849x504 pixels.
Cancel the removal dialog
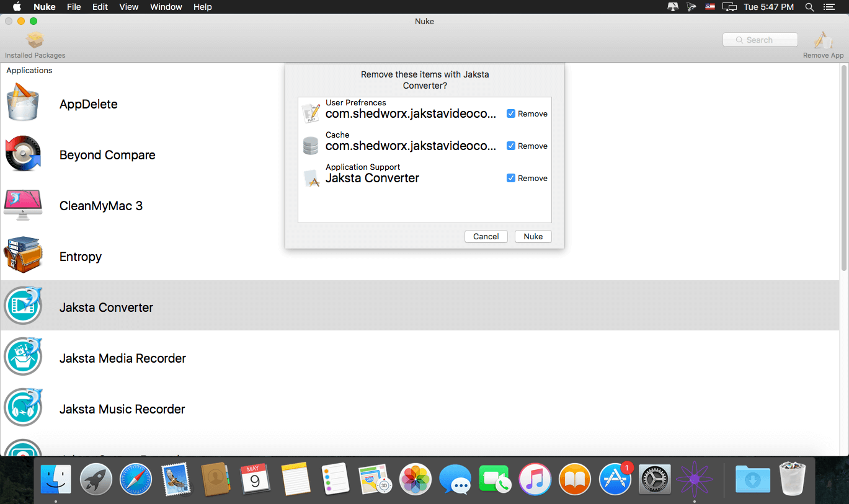486,236
